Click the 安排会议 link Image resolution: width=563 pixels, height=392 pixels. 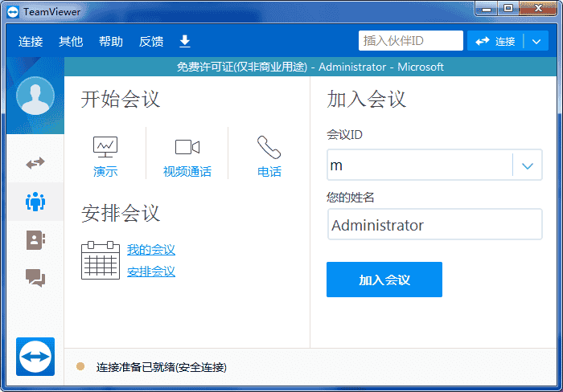[151, 272]
